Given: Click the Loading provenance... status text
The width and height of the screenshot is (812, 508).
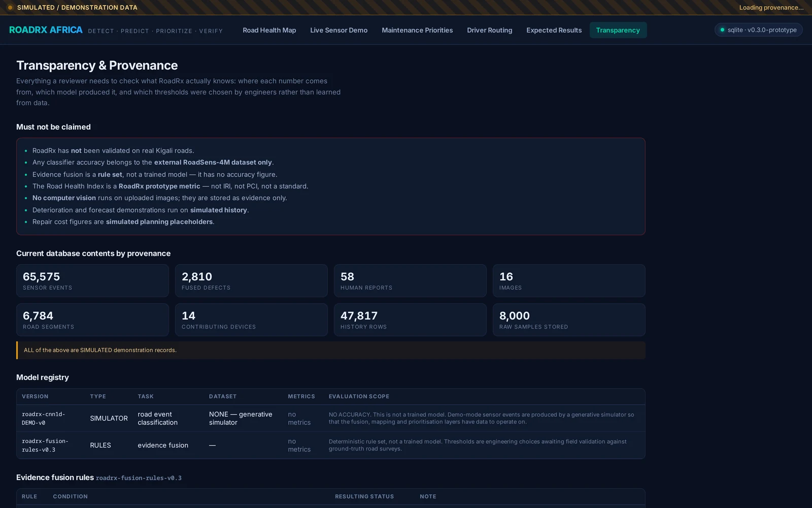Looking at the screenshot, I should click(x=771, y=8).
